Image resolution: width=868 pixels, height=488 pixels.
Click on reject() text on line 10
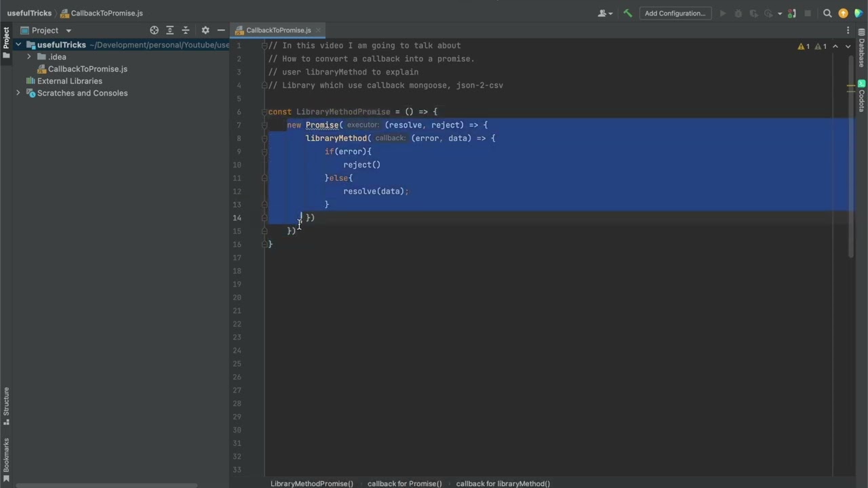click(361, 165)
